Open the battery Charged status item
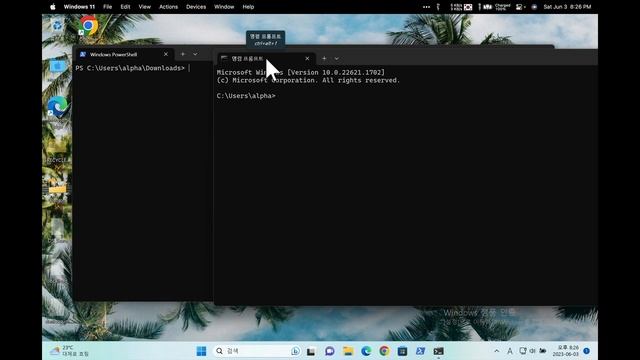 pos(502,7)
